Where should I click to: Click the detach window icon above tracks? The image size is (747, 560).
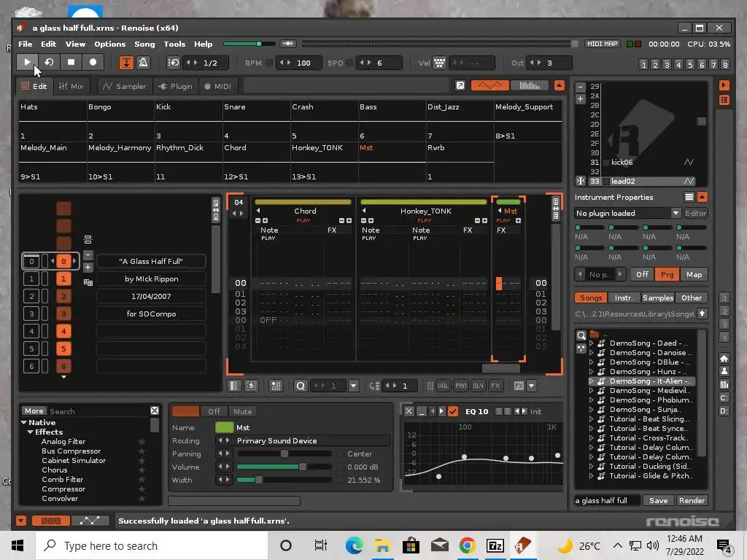click(460, 86)
